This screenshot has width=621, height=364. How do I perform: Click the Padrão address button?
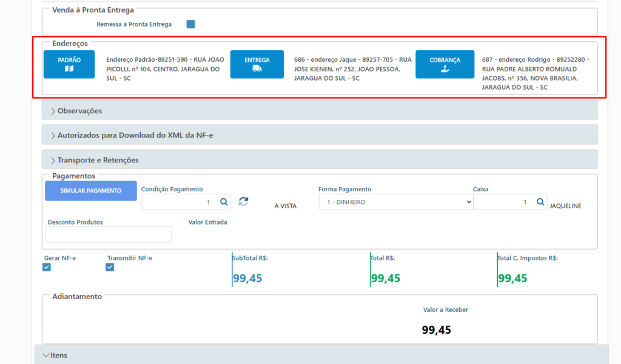tap(69, 64)
